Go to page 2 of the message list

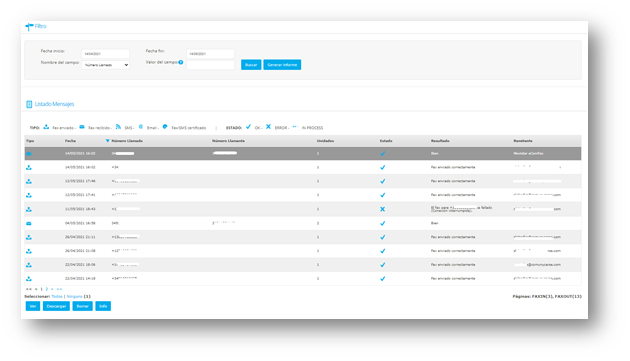47,289
